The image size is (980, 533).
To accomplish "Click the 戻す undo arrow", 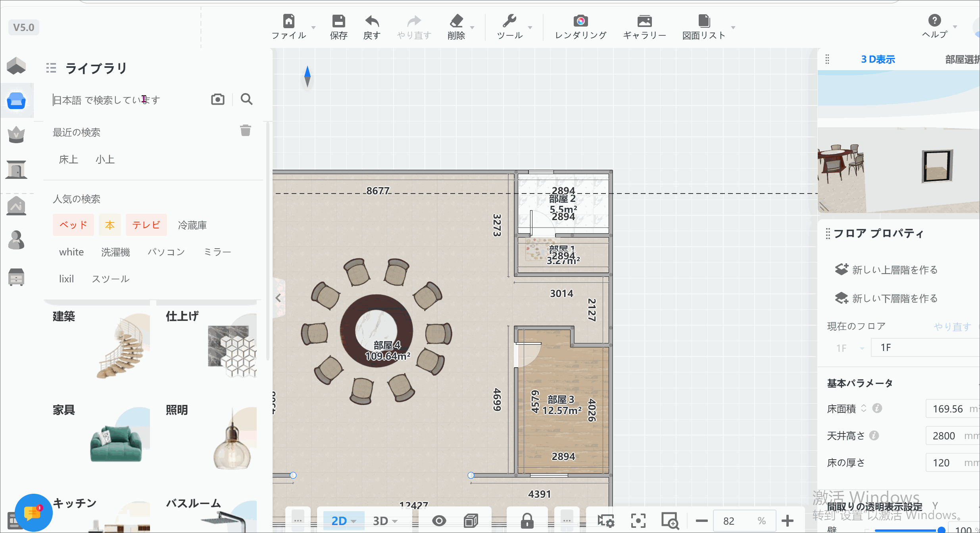I will click(372, 21).
